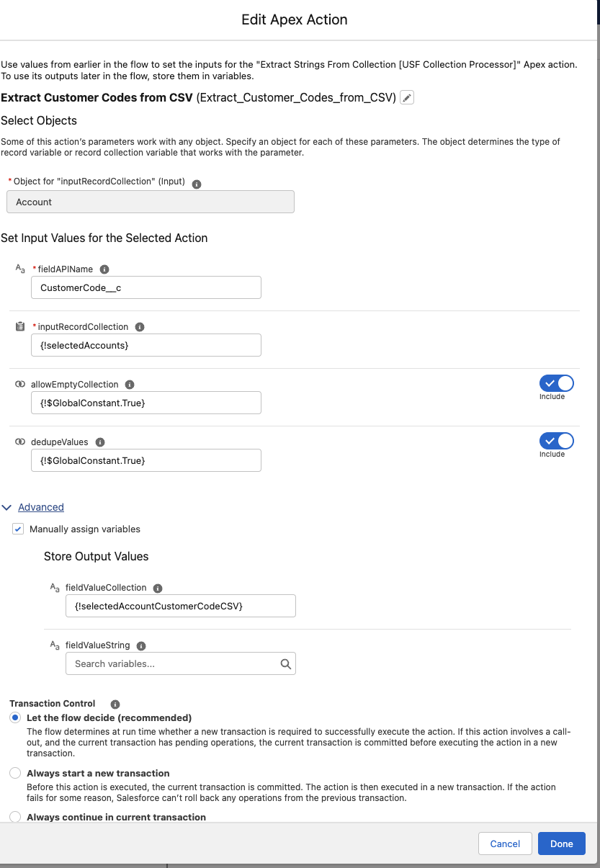Click info icon next to fieldValueCollection
Image resolution: width=600 pixels, height=868 pixels.
point(158,588)
